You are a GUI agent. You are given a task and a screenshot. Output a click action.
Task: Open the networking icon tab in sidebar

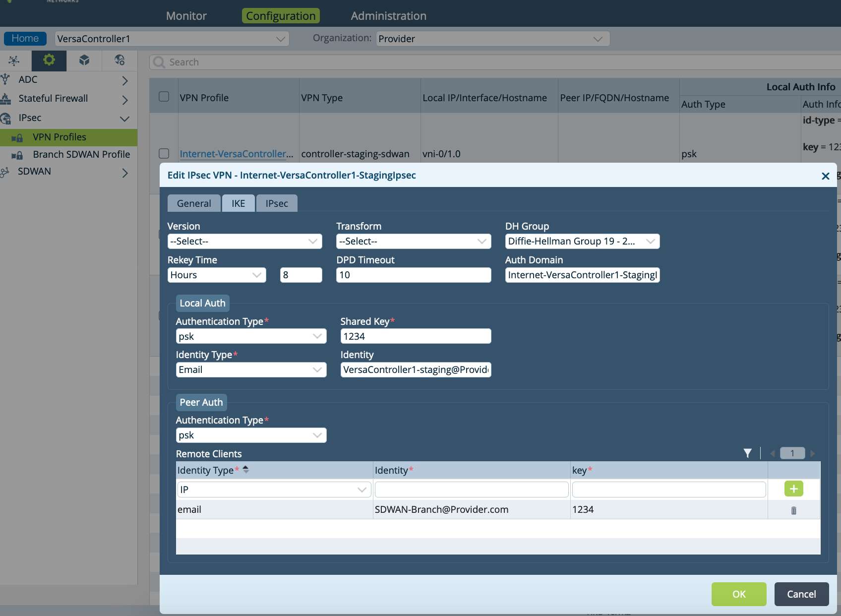(x=14, y=61)
